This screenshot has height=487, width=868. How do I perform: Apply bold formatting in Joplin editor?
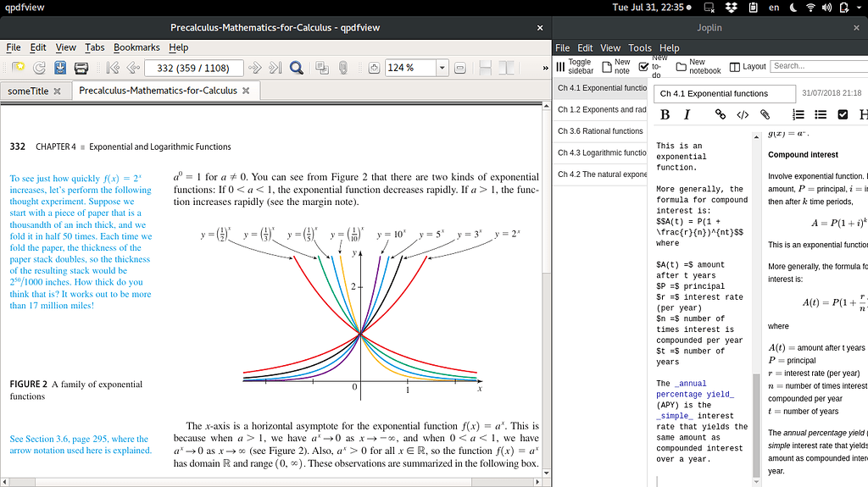pyautogui.click(x=665, y=114)
